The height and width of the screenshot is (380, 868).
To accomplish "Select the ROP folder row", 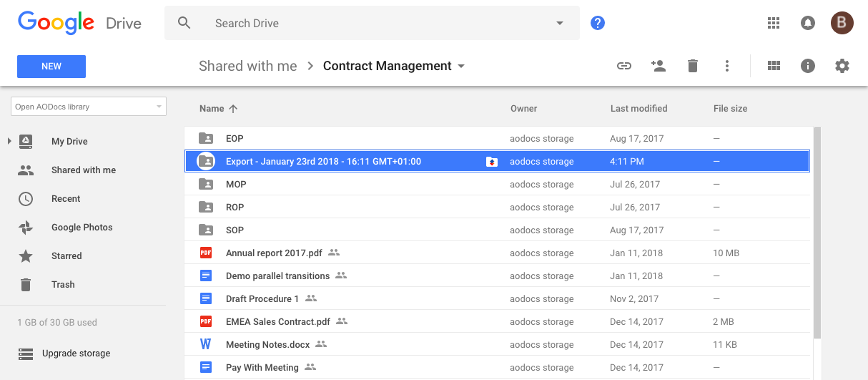I will (x=497, y=207).
